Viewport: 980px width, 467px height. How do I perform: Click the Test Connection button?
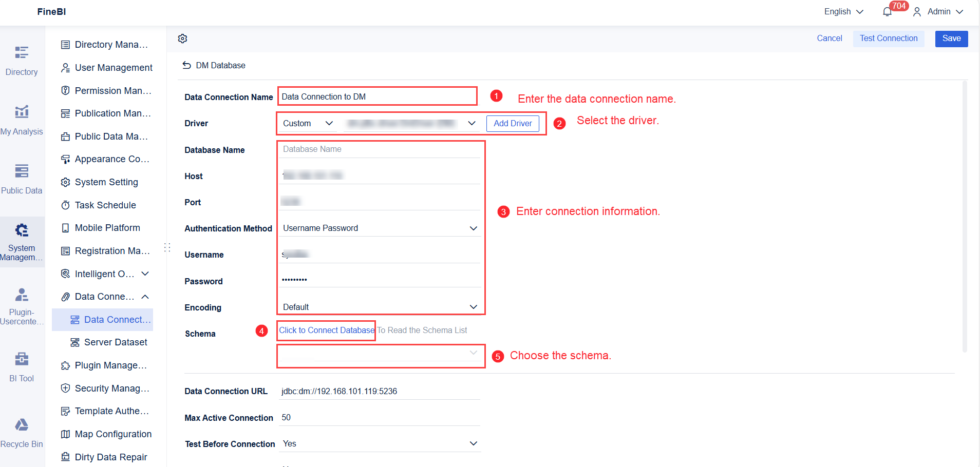click(888, 38)
